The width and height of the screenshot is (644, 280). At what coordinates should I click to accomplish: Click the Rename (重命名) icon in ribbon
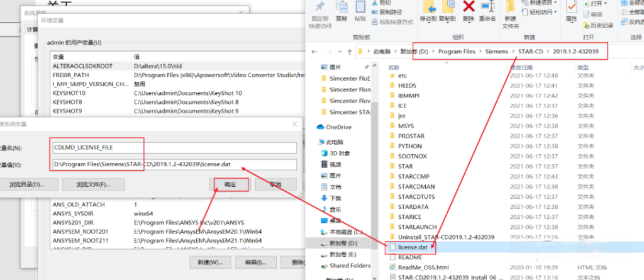coord(487,7)
